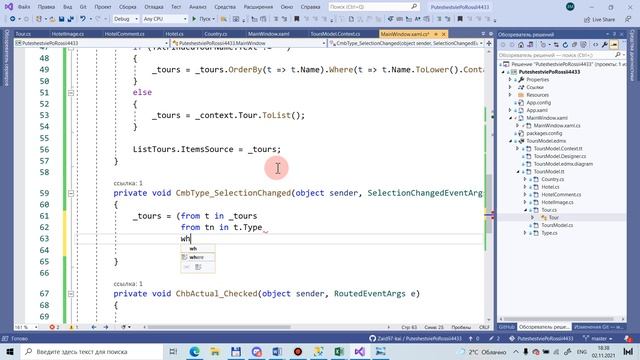The height and width of the screenshot is (360, 640).
Task: Click the user account avatar
Action: pyautogui.click(x=570, y=7)
